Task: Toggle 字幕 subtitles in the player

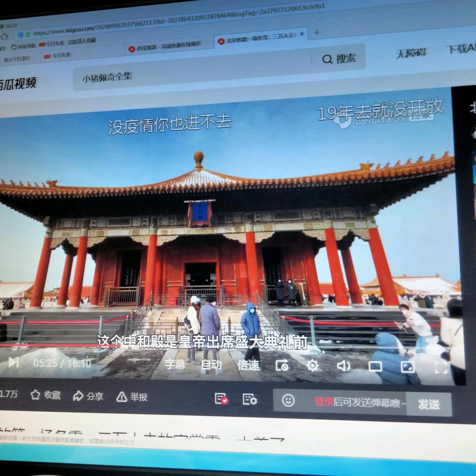Action: tap(175, 364)
